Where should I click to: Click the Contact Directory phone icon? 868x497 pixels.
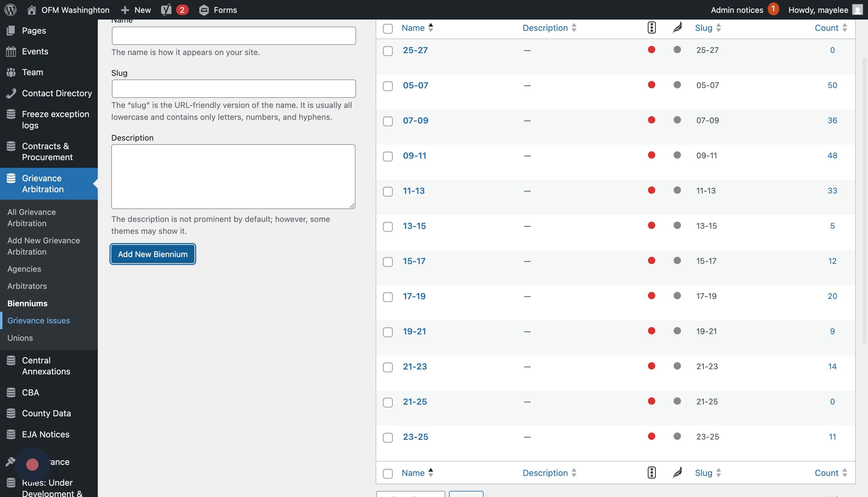click(11, 93)
